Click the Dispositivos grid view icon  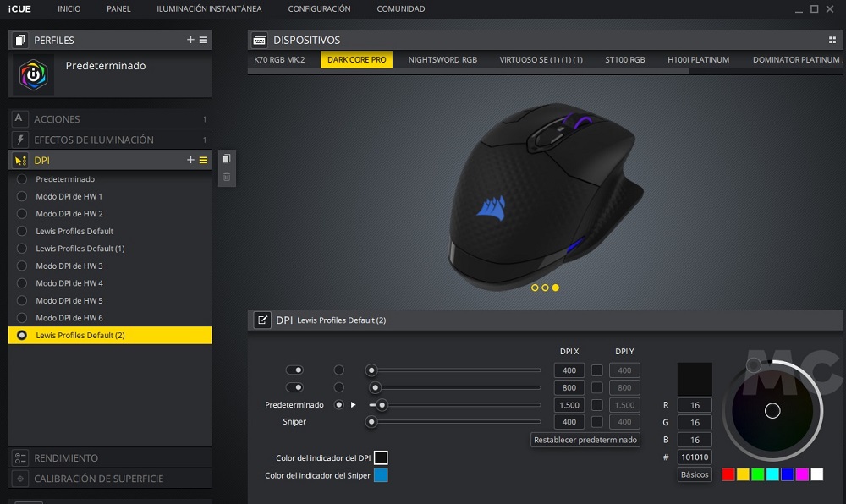coord(832,40)
